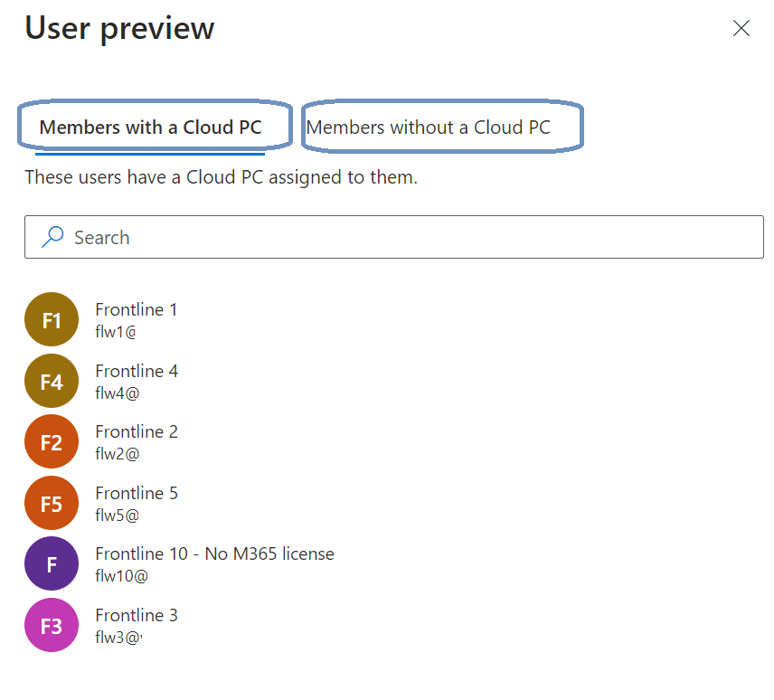
Task: Select the Frontline 3 user name
Action: click(x=137, y=615)
